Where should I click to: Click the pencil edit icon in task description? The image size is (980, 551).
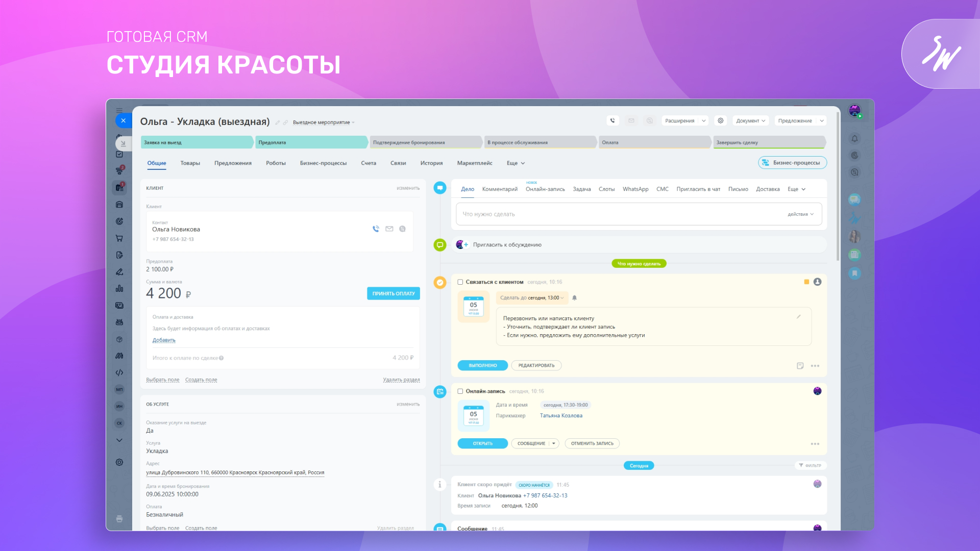tap(799, 317)
